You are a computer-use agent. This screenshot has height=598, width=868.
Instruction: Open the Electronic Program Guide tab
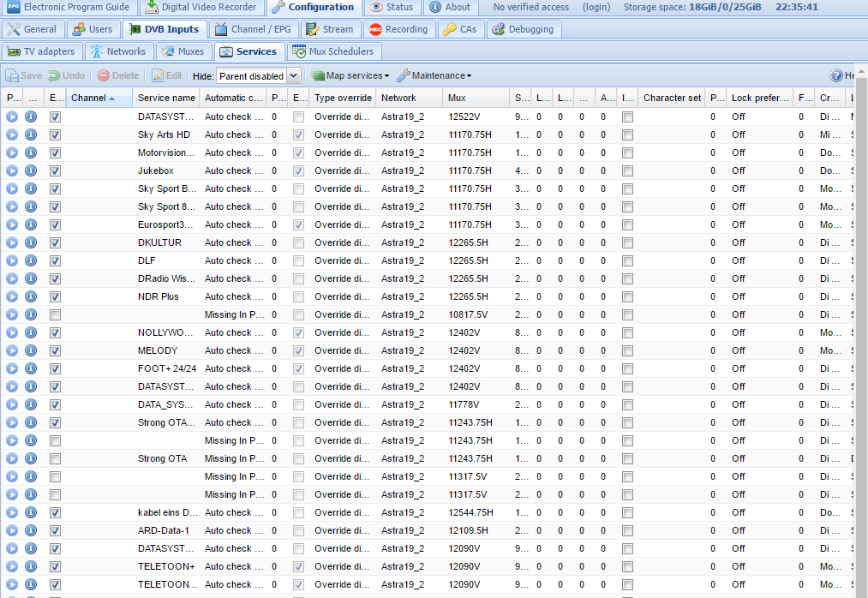tap(68, 7)
